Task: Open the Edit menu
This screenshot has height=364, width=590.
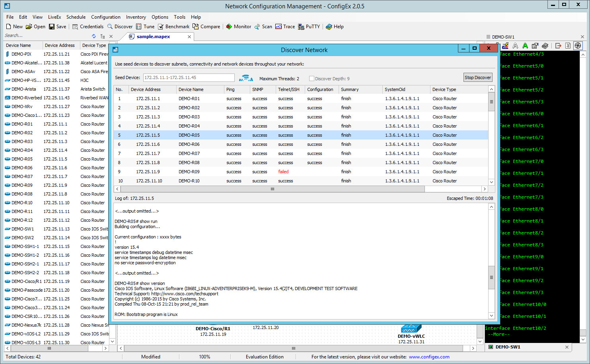Action: [x=23, y=17]
